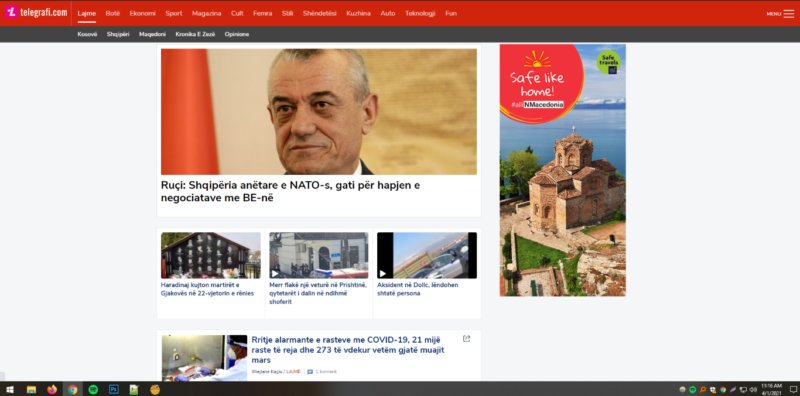The image size is (800, 396).
Task: Go to the Sport section
Action: pyautogui.click(x=173, y=13)
